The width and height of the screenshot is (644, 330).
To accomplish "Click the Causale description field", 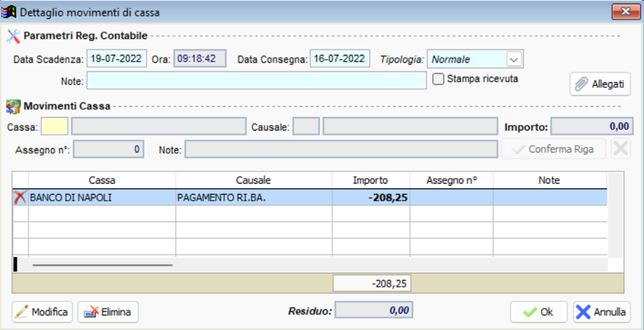I will click(x=411, y=126).
